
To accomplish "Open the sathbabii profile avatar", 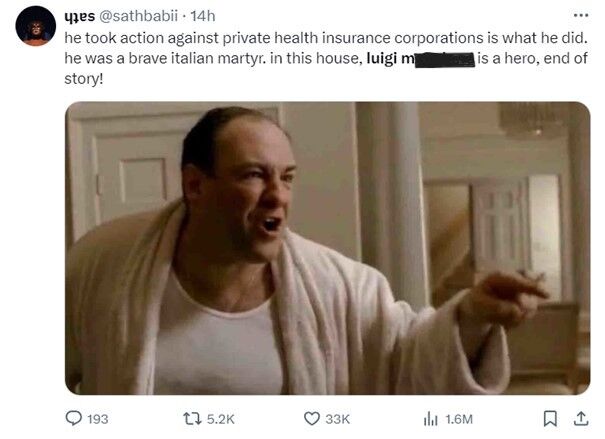I will pyautogui.click(x=35, y=26).
